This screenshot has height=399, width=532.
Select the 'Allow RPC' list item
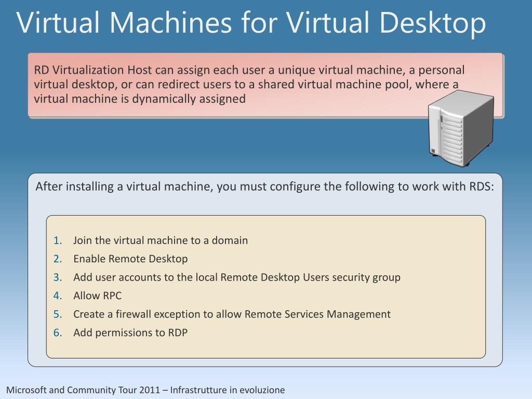click(x=97, y=296)
